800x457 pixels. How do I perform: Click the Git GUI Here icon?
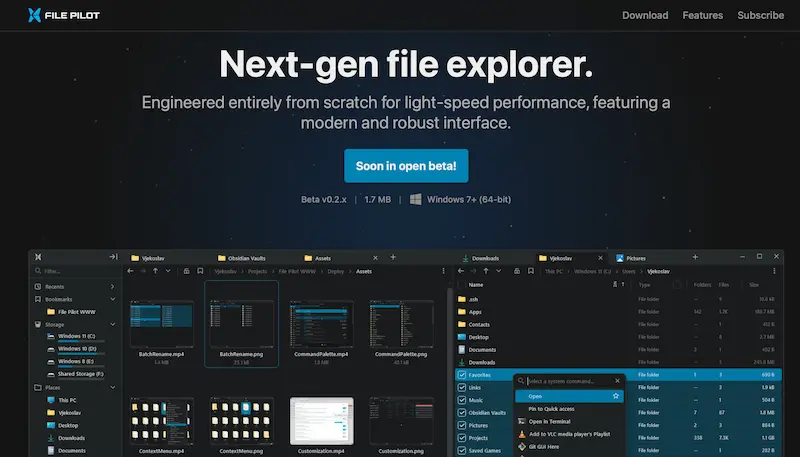[x=521, y=447]
